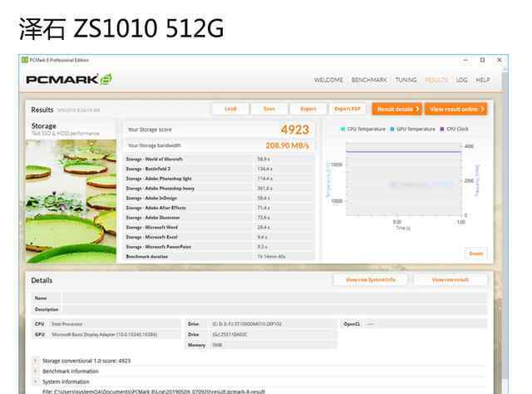Screen dimensions: 532x394
Task: Toggle GPU Temperature legend swatch
Action: tap(392, 129)
